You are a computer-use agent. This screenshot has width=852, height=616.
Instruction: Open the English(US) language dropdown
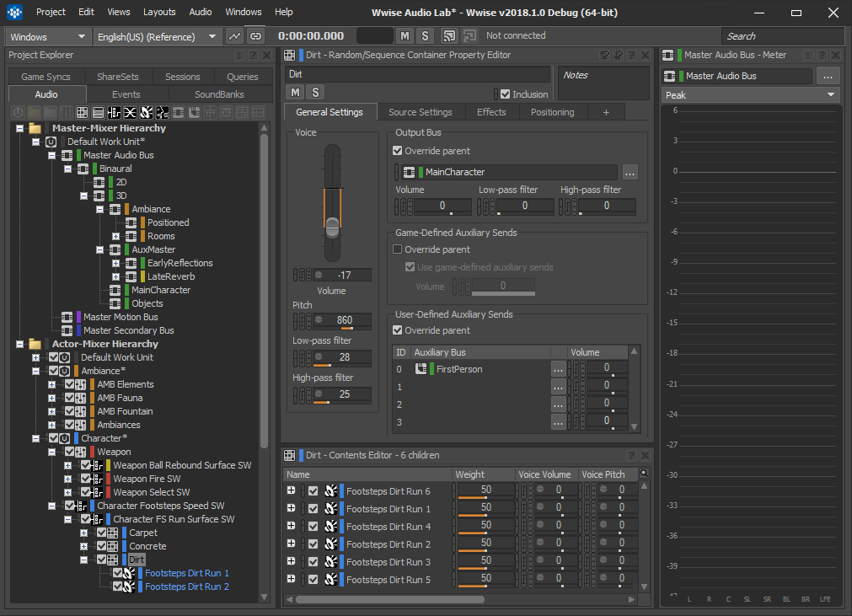157,37
